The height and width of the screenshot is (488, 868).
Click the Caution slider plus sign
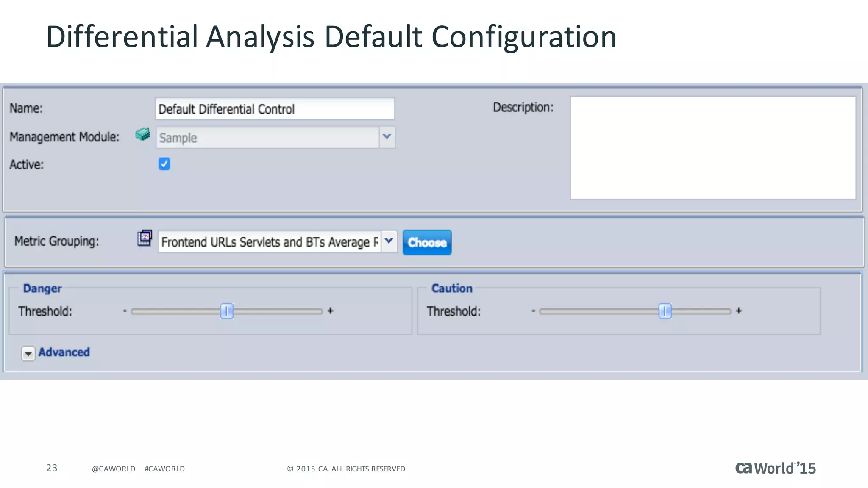click(x=739, y=311)
